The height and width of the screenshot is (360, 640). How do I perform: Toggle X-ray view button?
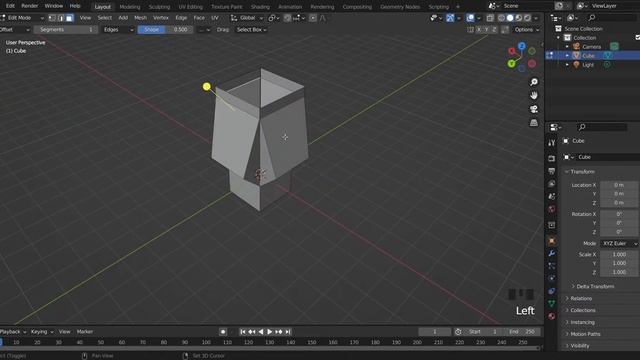[490, 18]
